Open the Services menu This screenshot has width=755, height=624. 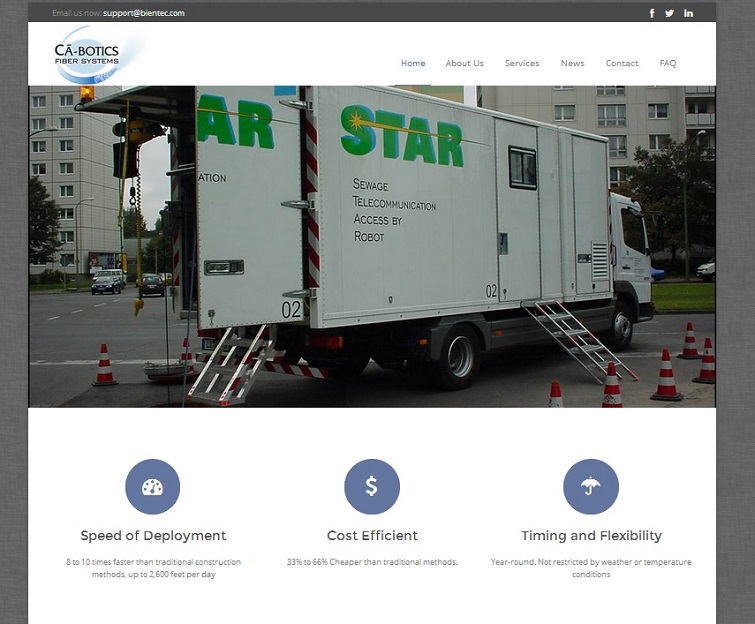pyautogui.click(x=522, y=63)
